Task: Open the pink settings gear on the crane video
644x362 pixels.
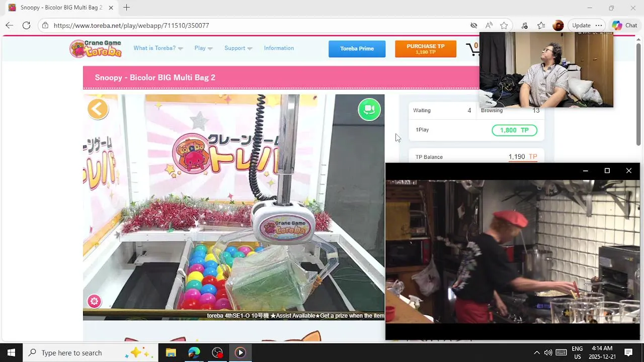Action: click(94, 301)
